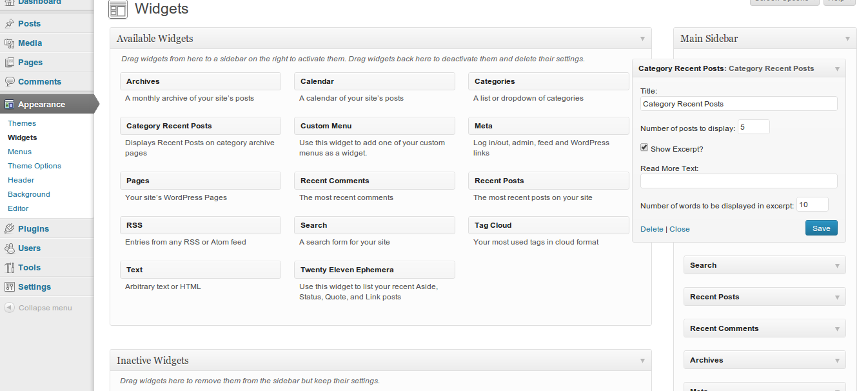Image resolution: width=868 pixels, height=391 pixels.
Task: Click the Delete link in widget form
Action: [x=651, y=229]
